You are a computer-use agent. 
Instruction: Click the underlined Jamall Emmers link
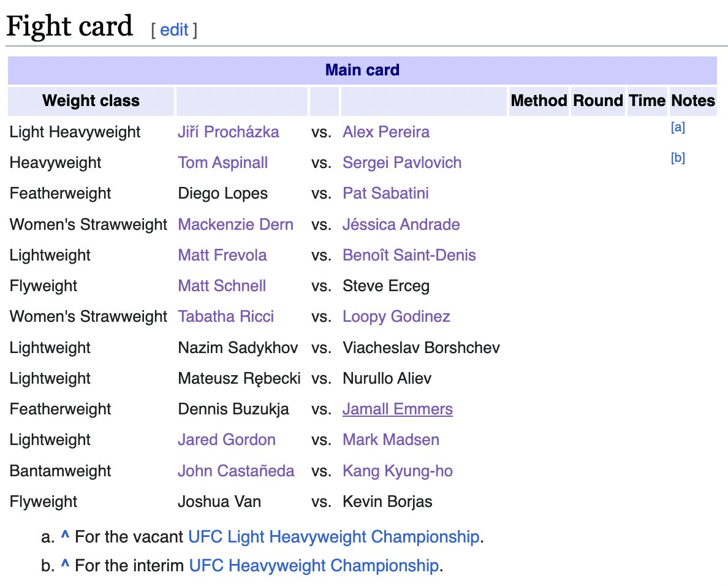[x=397, y=409]
